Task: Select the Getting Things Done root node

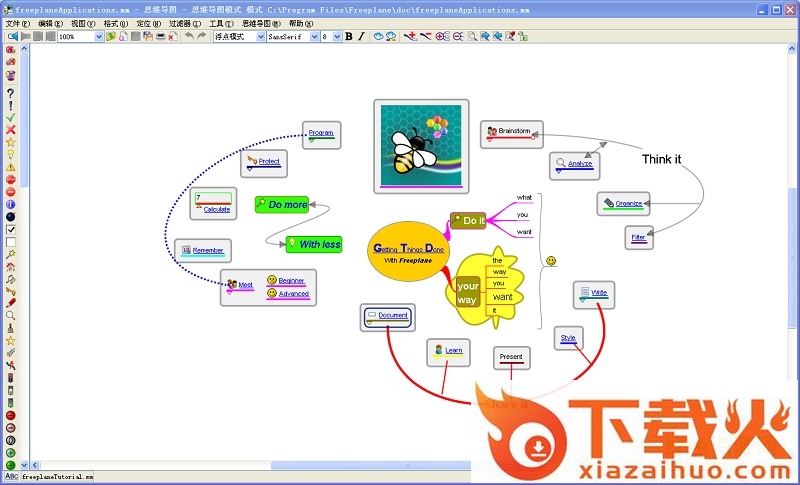Action: click(x=408, y=251)
